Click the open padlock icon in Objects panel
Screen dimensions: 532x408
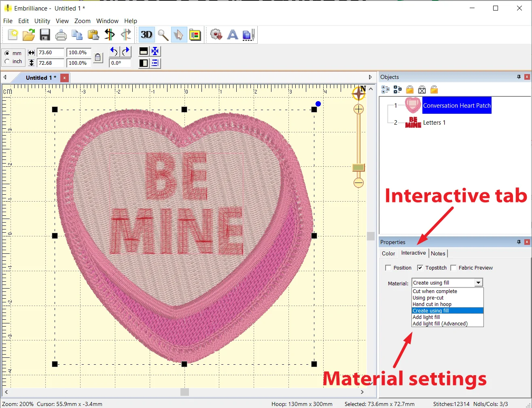coord(434,89)
